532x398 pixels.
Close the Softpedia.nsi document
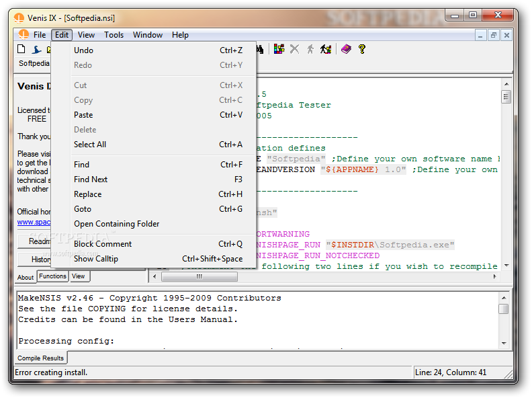[x=506, y=35]
